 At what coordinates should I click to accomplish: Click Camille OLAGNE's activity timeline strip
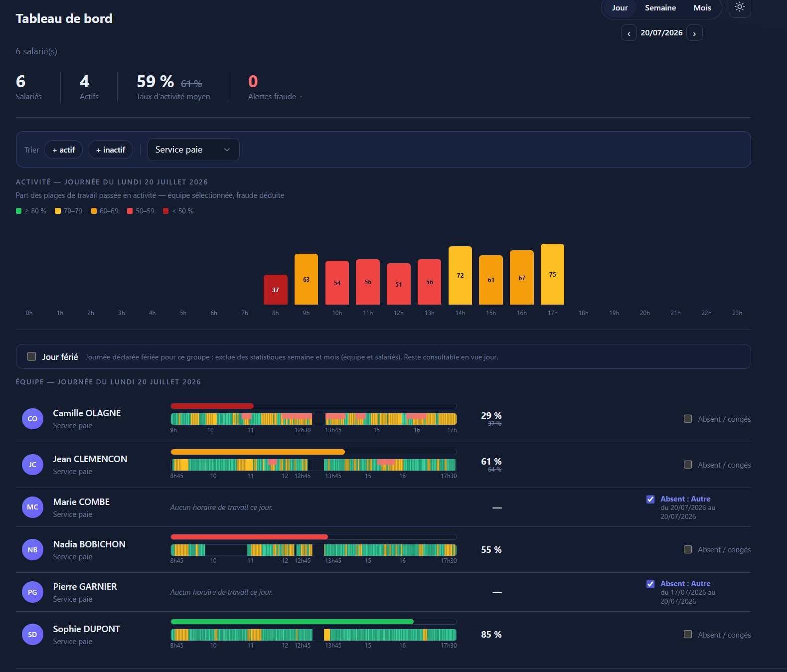click(314, 419)
